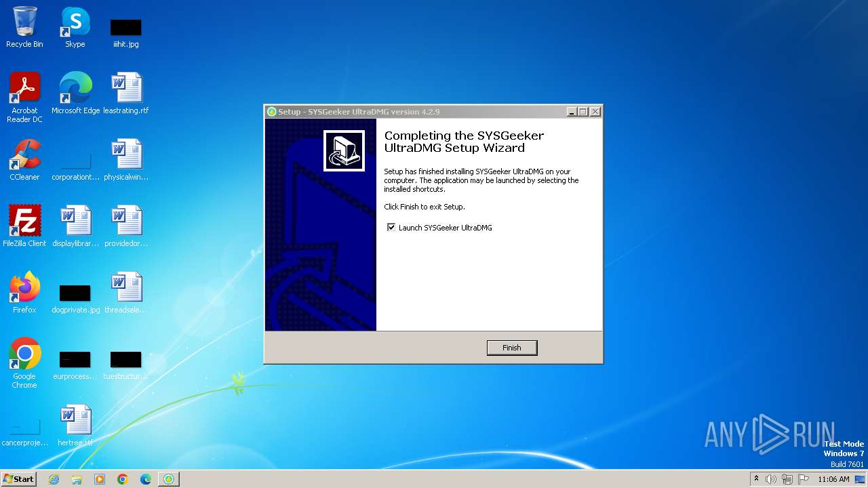The width and height of the screenshot is (868, 488).
Task: Open the Windows Start menu
Action: tap(19, 479)
